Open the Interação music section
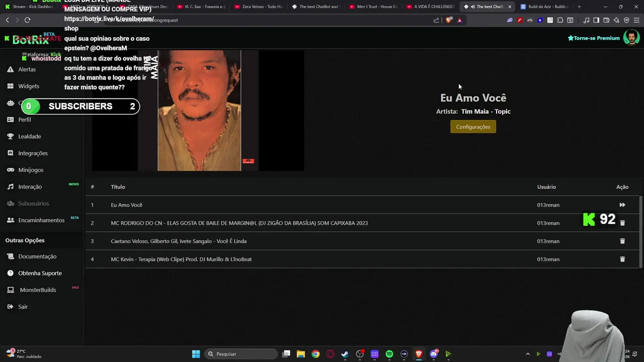 click(x=30, y=187)
